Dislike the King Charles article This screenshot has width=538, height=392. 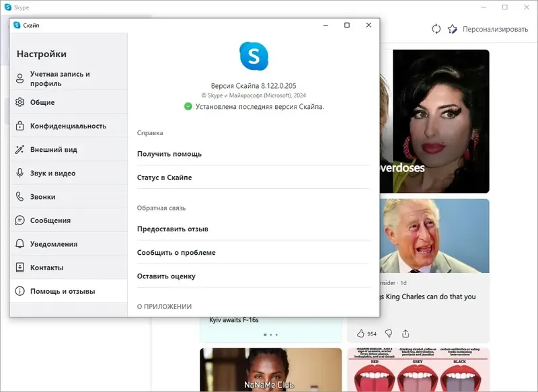point(389,334)
